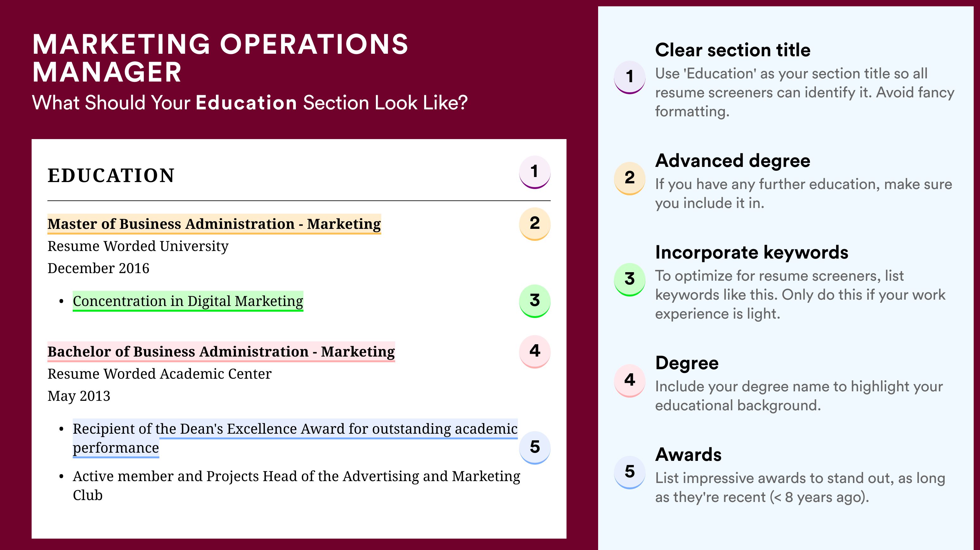980x550 pixels.
Task: Click the orange number 2 badge in resume
Action: pos(535,224)
